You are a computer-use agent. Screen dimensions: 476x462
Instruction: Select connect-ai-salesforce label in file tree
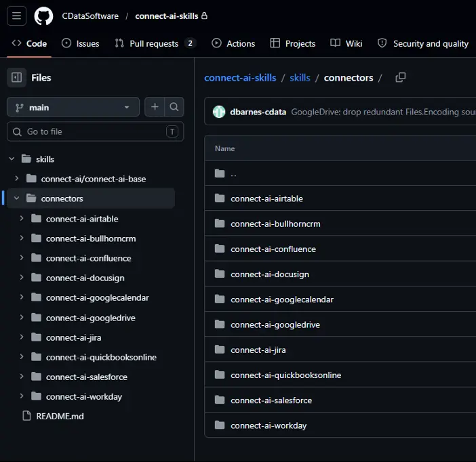tap(87, 377)
